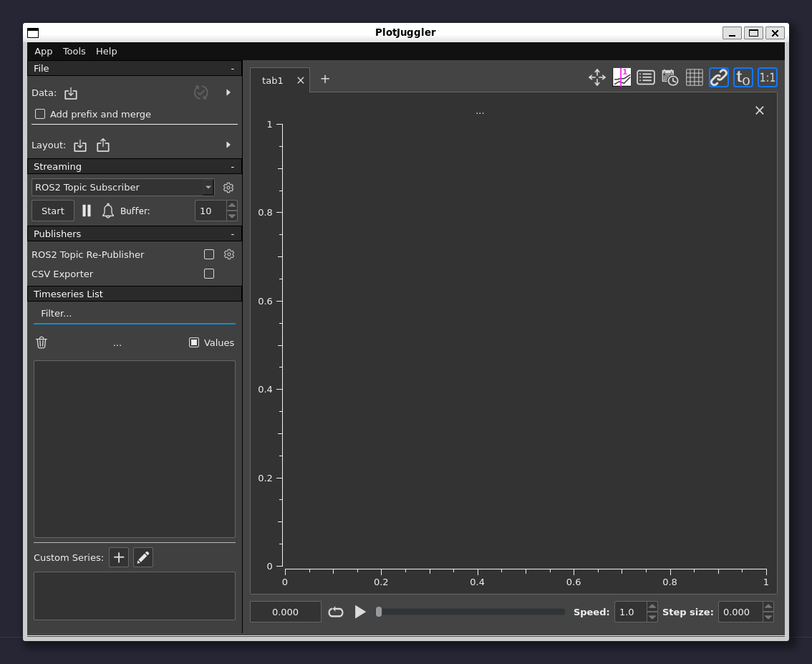Click the reload data icon
This screenshot has width=812, height=664.
[x=201, y=92]
